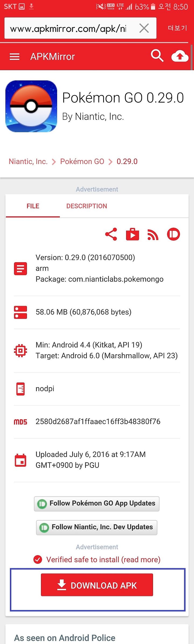Tap the share icon
Viewport: 194px width, 644px height.
click(111, 234)
